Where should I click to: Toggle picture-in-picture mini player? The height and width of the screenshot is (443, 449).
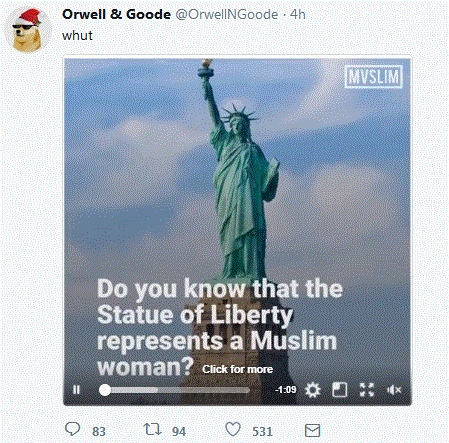pos(340,390)
